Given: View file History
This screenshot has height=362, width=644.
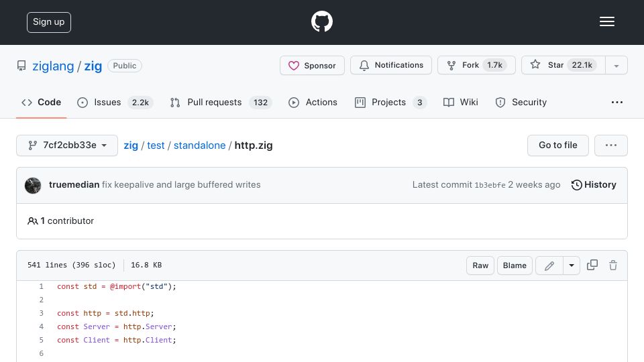Looking at the screenshot, I should 594,185.
